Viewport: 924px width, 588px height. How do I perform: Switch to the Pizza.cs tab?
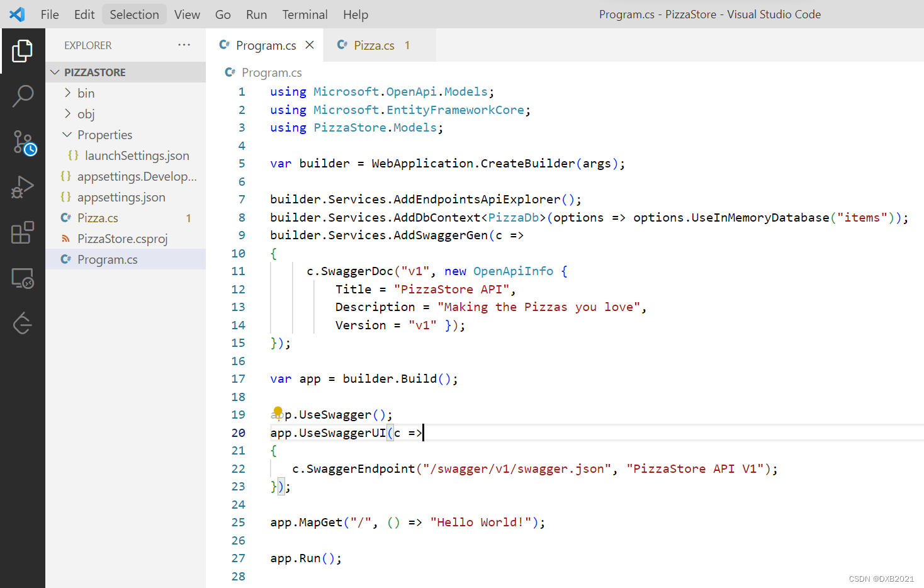(x=379, y=45)
